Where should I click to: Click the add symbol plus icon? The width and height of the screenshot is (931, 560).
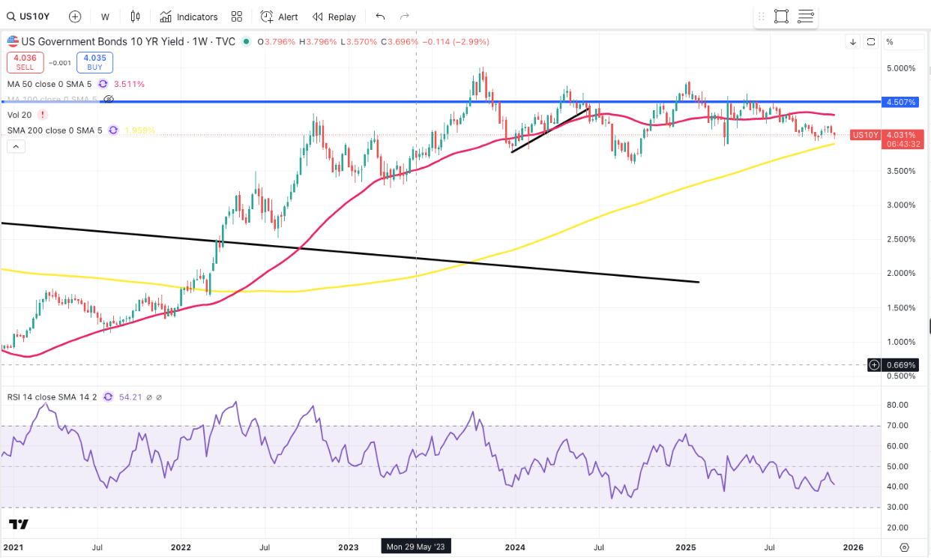click(75, 16)
